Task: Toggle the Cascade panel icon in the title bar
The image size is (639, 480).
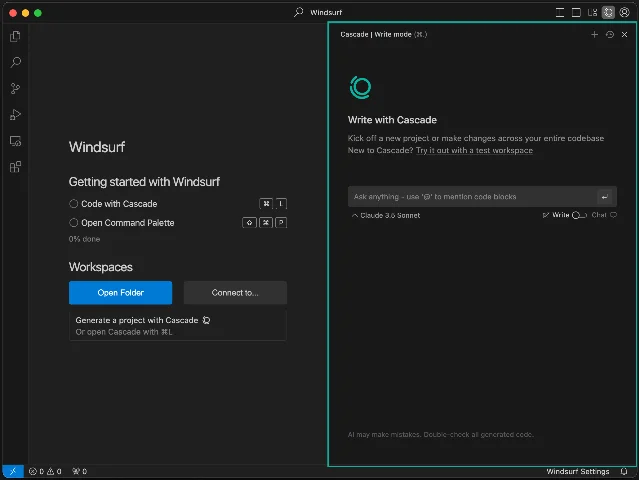Action: click(608, 13)
